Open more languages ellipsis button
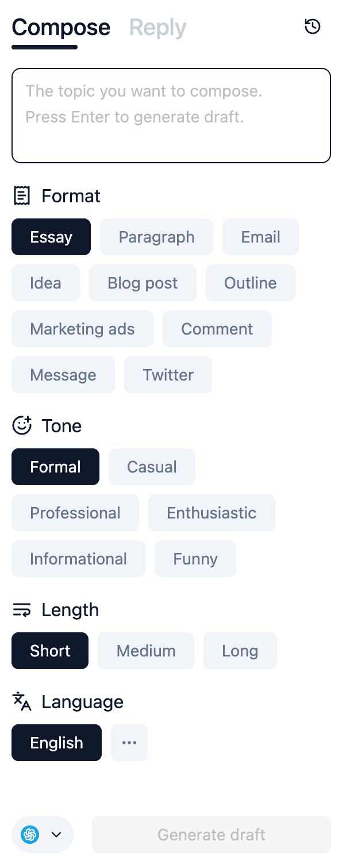346x868 pixels. [x=129, y=743]
